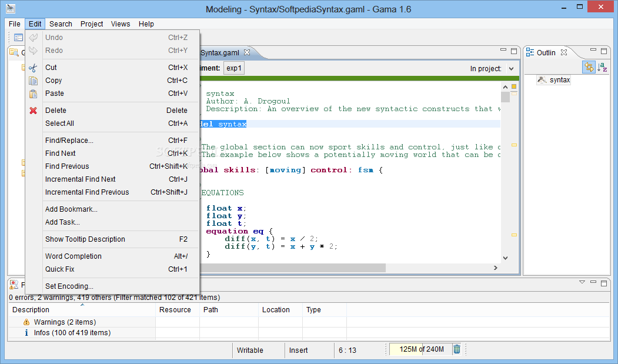Image resolution: width=618 pixels, height=364 pixels.
Task: Sort outline alphabetically with the a-z icon
Action: (602, 68)
